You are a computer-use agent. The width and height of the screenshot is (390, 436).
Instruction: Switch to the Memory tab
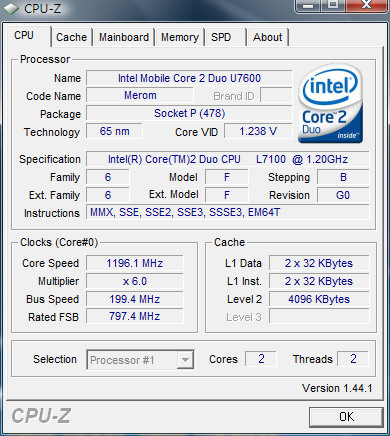180,37
